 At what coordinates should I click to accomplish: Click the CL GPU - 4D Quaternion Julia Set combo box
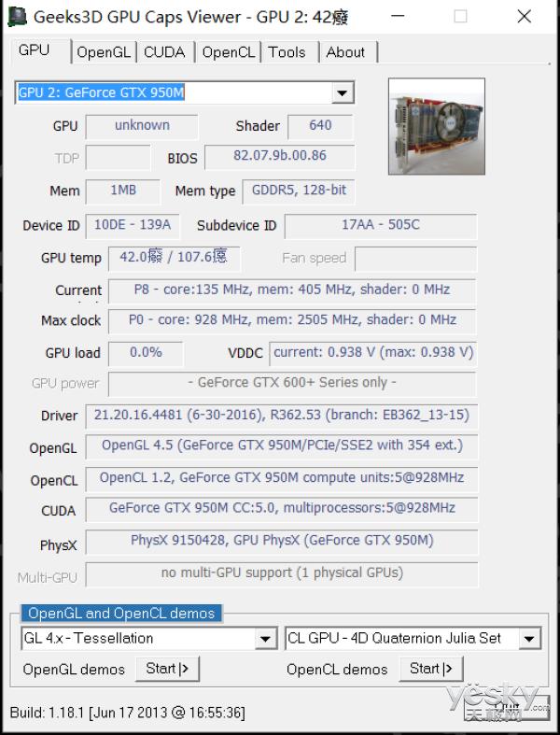413,639
